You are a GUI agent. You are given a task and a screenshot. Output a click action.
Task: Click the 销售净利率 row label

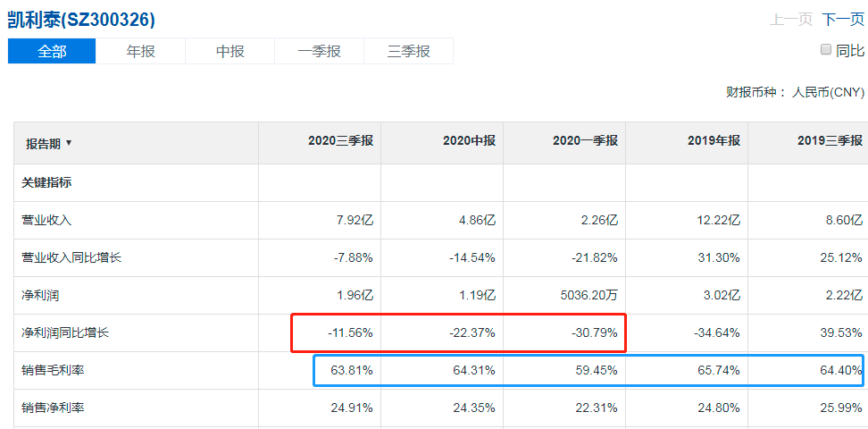pyautogui.click(x=53, y=408)
